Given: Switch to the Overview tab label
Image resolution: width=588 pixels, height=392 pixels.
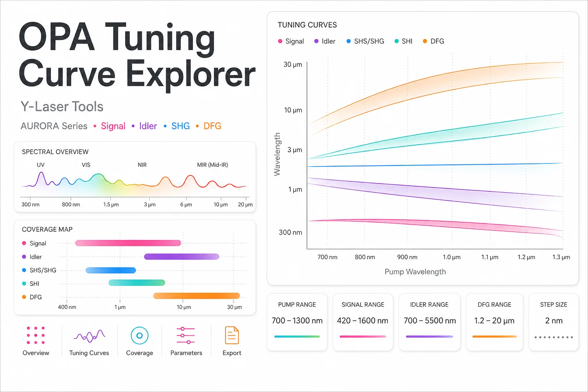Looking at the screenshot, I should click(36, 353).
